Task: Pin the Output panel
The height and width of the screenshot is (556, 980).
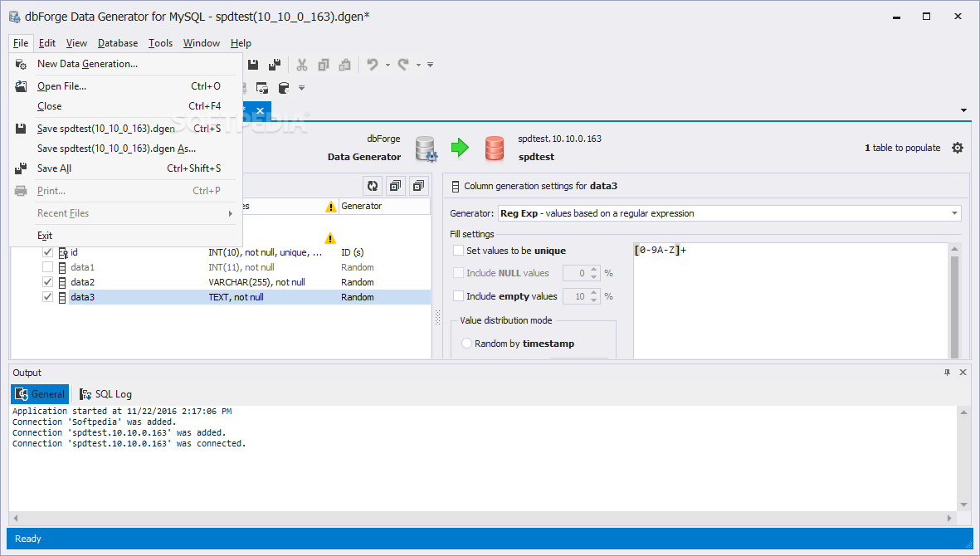Action: tap(947, 373)
